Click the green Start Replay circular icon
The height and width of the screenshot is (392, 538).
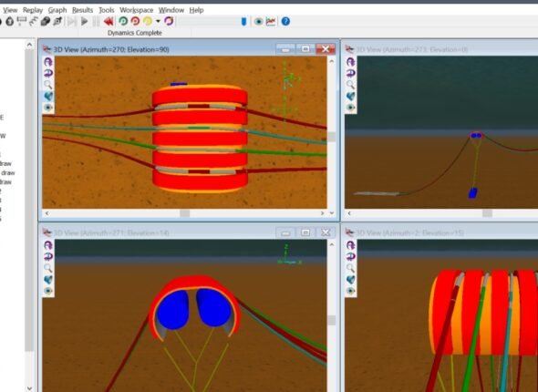click(123, 21)
